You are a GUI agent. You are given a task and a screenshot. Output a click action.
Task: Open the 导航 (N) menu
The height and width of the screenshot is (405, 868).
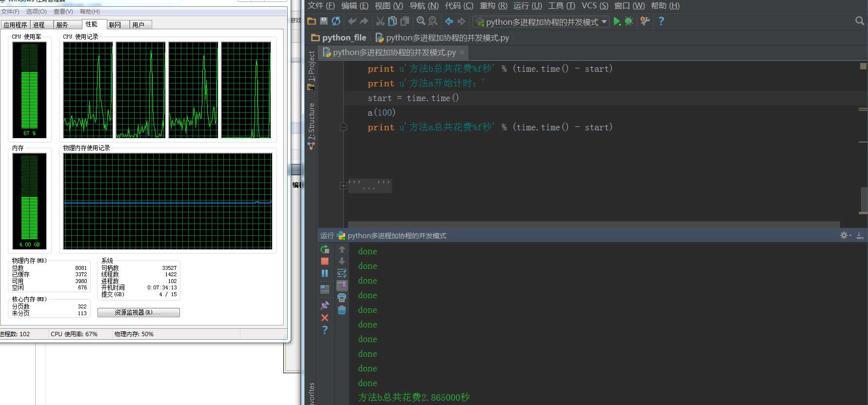point(424,6)
